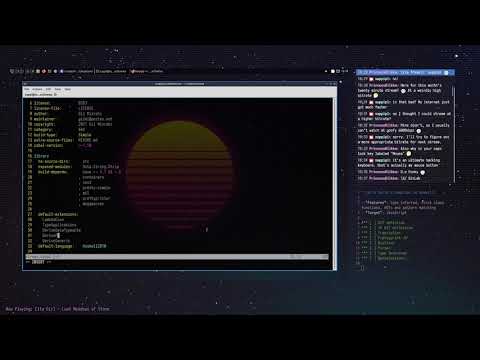The image size is (480, 360).
Task: Click the 'default-extensions' line in the editor
Action: 58,214
